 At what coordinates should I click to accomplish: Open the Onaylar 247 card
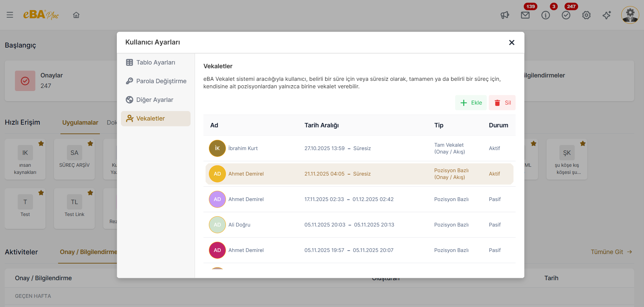[x=61, y=81]
